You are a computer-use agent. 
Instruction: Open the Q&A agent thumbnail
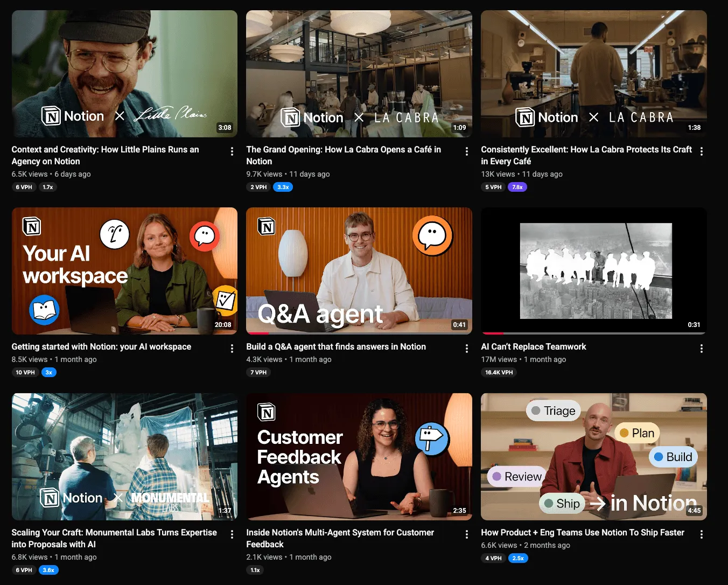[359, 271]
